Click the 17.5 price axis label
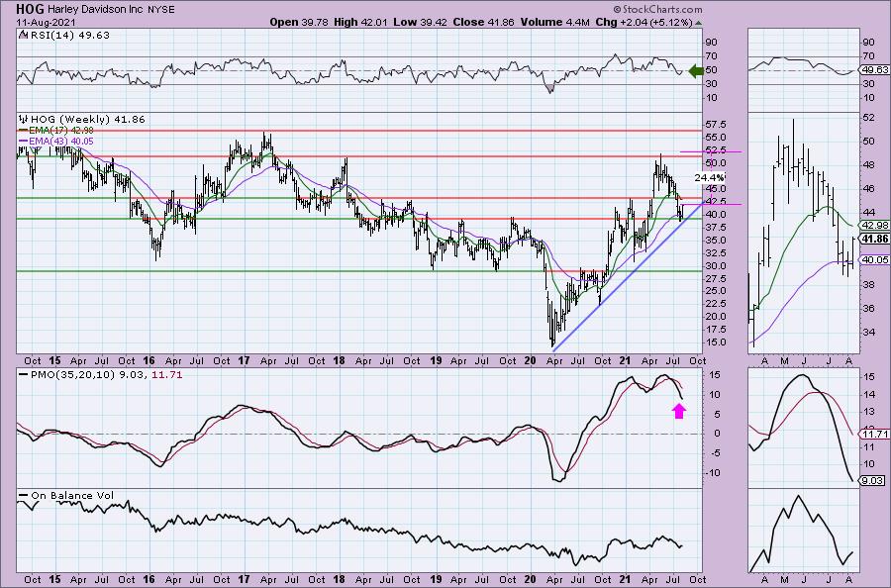 716,330
